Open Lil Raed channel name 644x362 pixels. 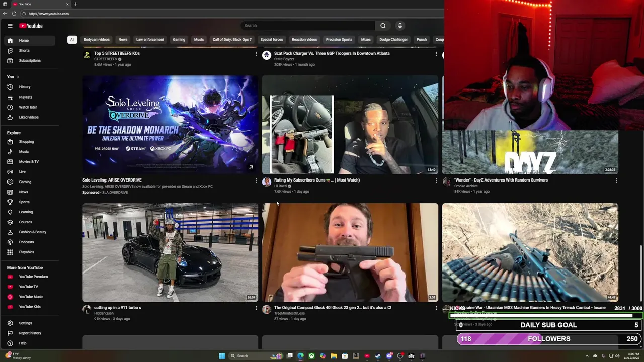point(280,186)
